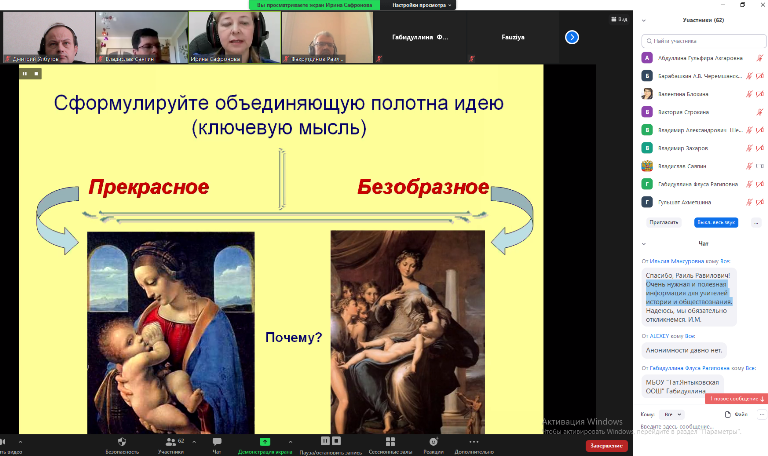
Task: Open the Participants icon showing 62
Action: tap(170, 441)
